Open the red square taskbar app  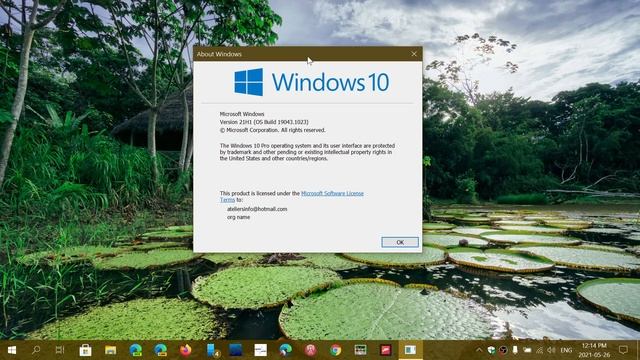[x=386, y=350]
